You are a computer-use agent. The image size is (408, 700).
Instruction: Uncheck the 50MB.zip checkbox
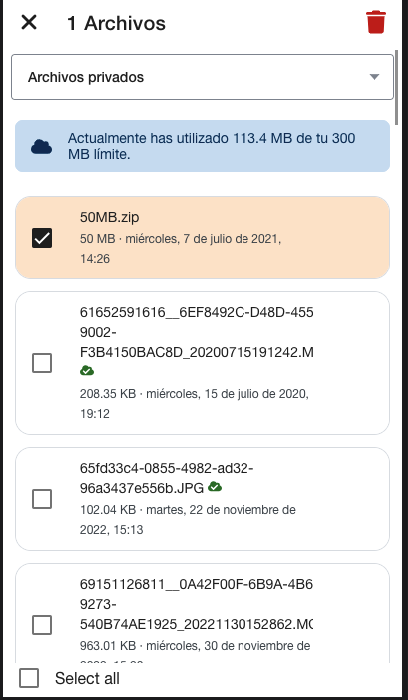[x=42, y=238]
